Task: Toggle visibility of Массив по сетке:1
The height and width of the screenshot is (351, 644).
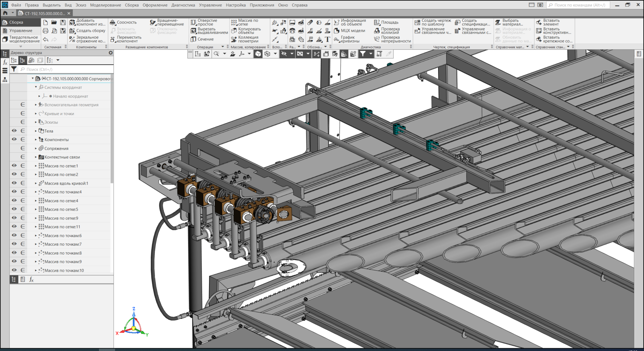Action: (x=14, y=166)
